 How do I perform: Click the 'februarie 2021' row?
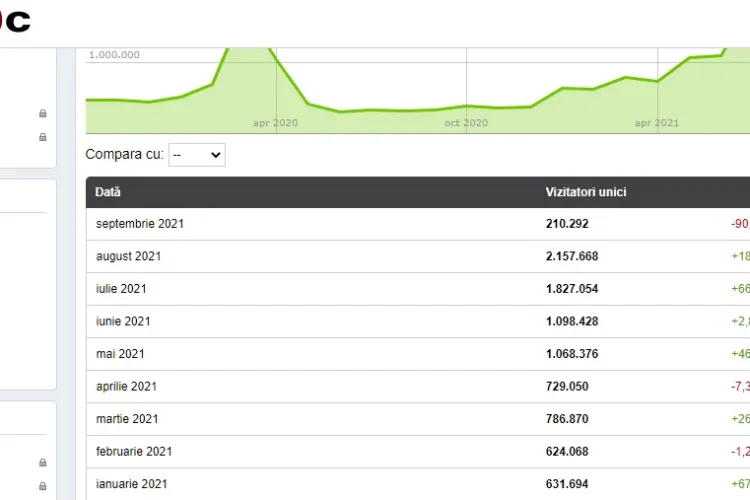coord(134,451)
